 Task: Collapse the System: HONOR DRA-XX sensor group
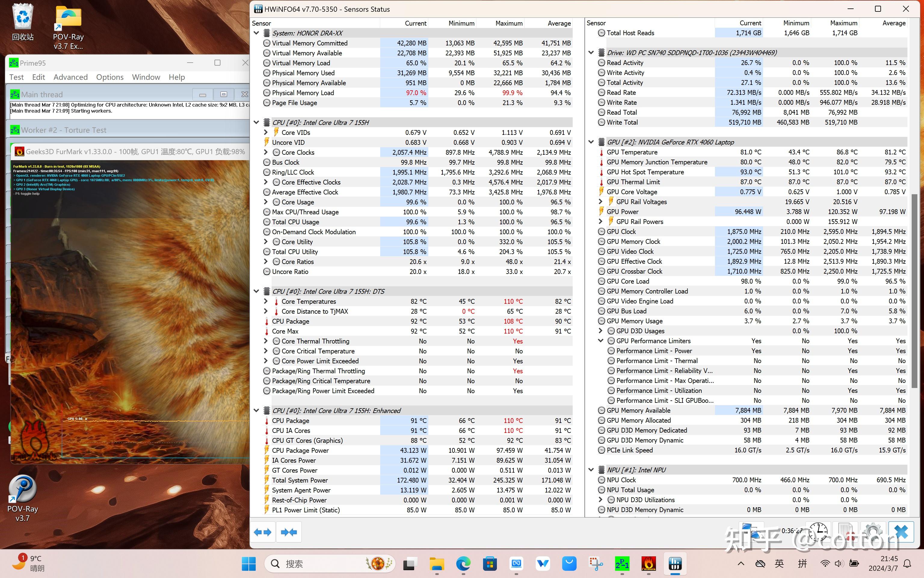click(257, 33)
